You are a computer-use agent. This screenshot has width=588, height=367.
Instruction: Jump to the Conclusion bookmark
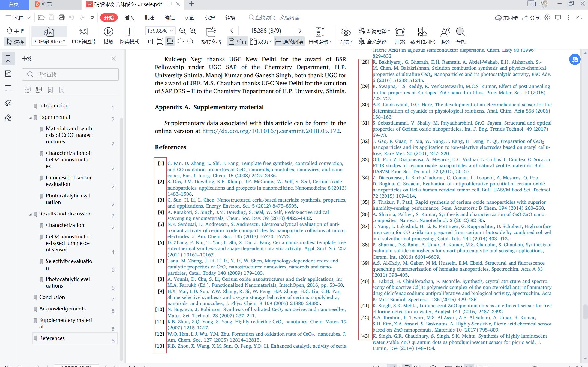pos(52,297)
